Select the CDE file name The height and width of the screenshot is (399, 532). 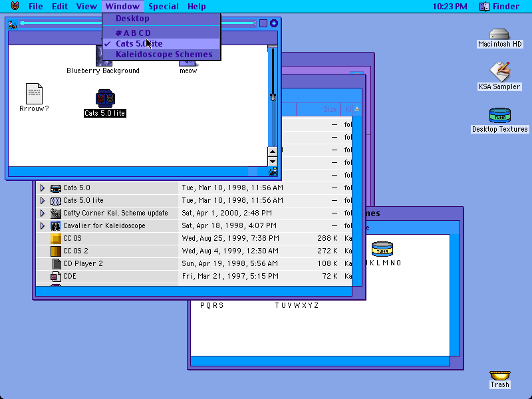point(70,276)
